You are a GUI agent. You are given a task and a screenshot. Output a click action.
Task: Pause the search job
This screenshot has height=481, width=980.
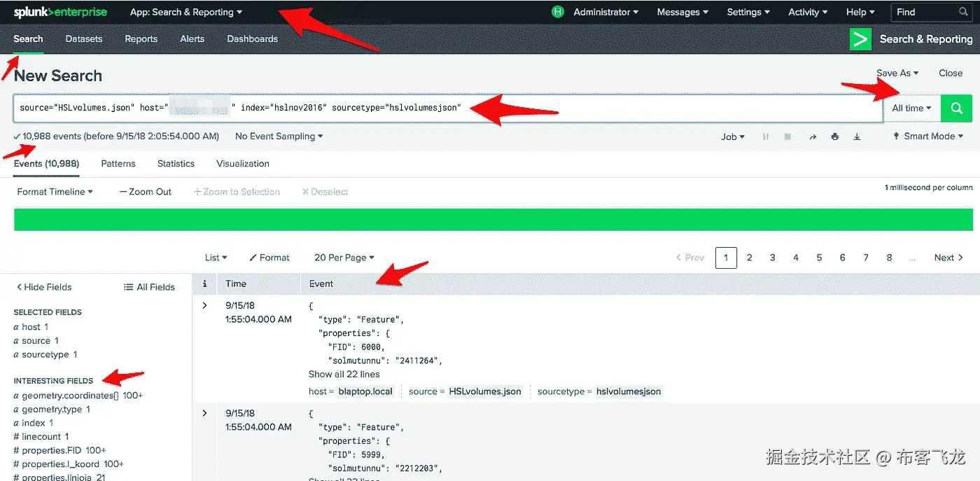pyautogui.click(x=766, y=137)
